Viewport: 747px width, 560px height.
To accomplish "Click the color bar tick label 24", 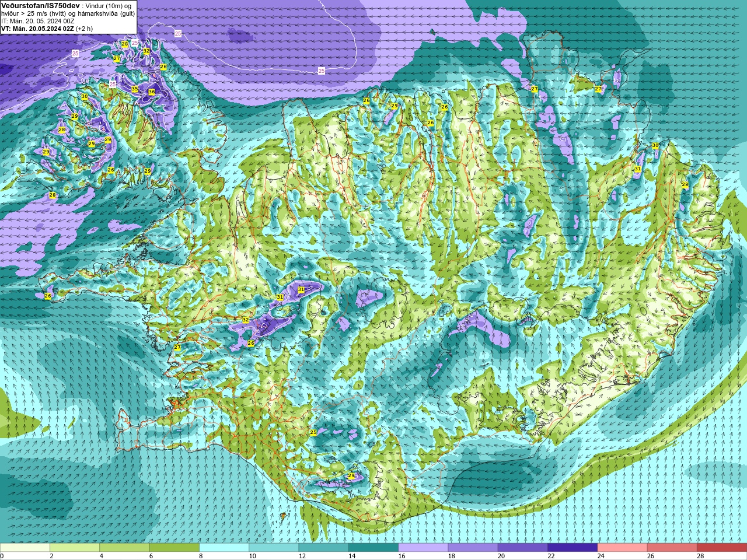I will (x=601, y=556).
